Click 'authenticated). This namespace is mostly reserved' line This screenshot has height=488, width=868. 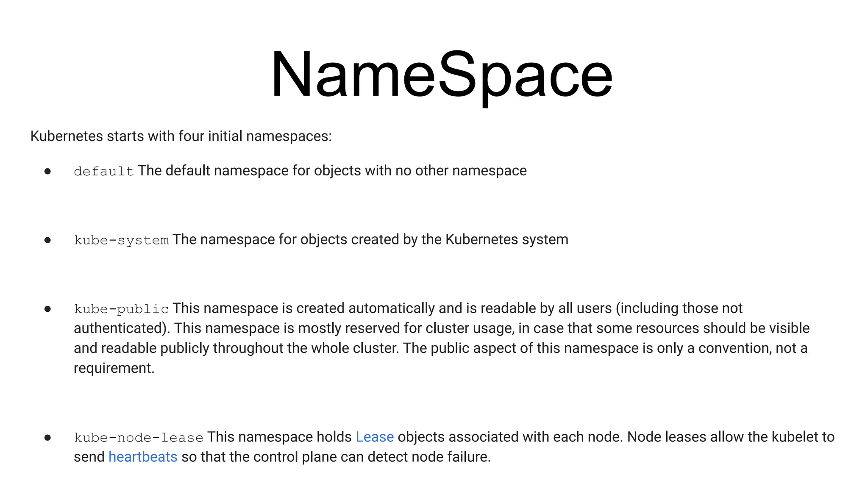coord(442,328)
